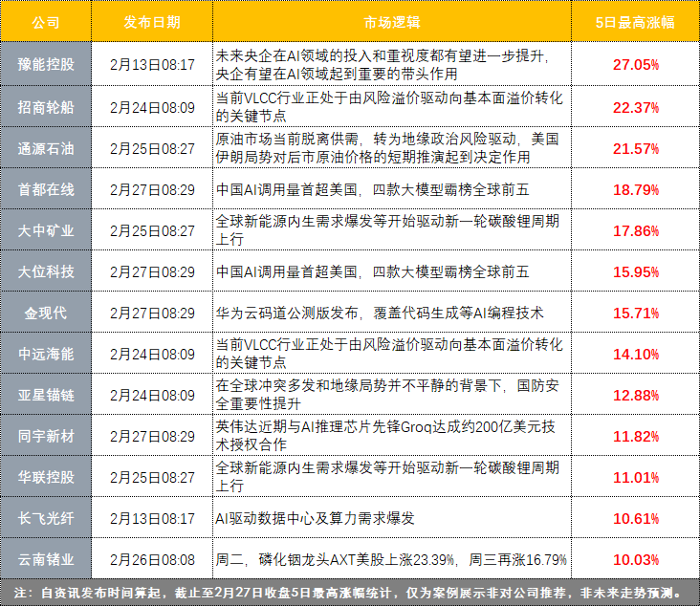Select the 云南锗业 company cell
Viewport: 700px width, 606px height.
tap(46, 559)
